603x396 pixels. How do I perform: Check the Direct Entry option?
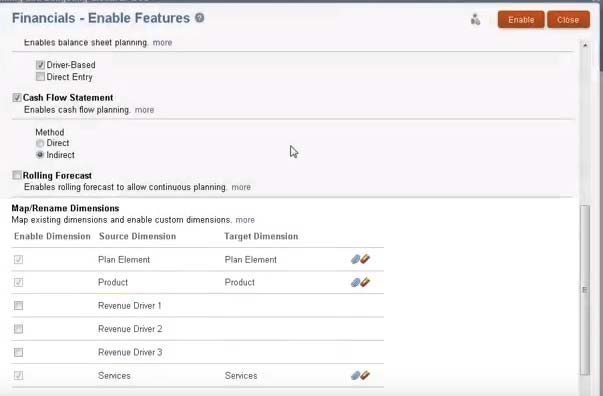pos(40,77)
